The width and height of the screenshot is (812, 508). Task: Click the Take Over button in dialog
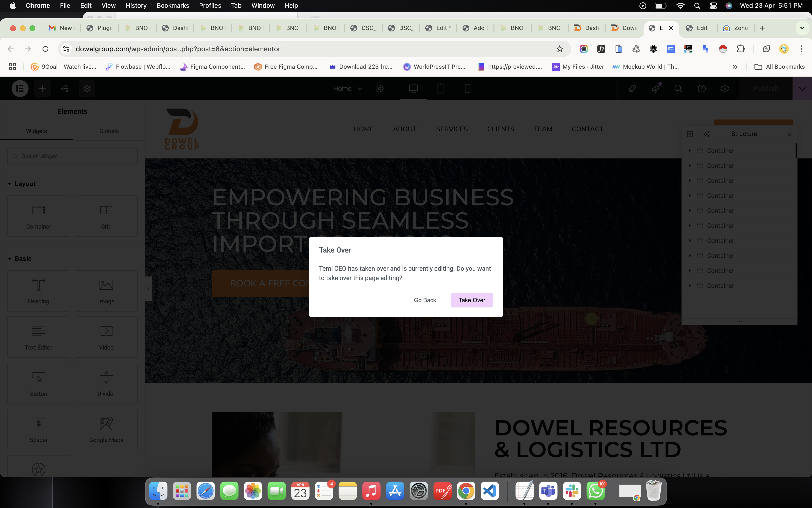point(472,300)
